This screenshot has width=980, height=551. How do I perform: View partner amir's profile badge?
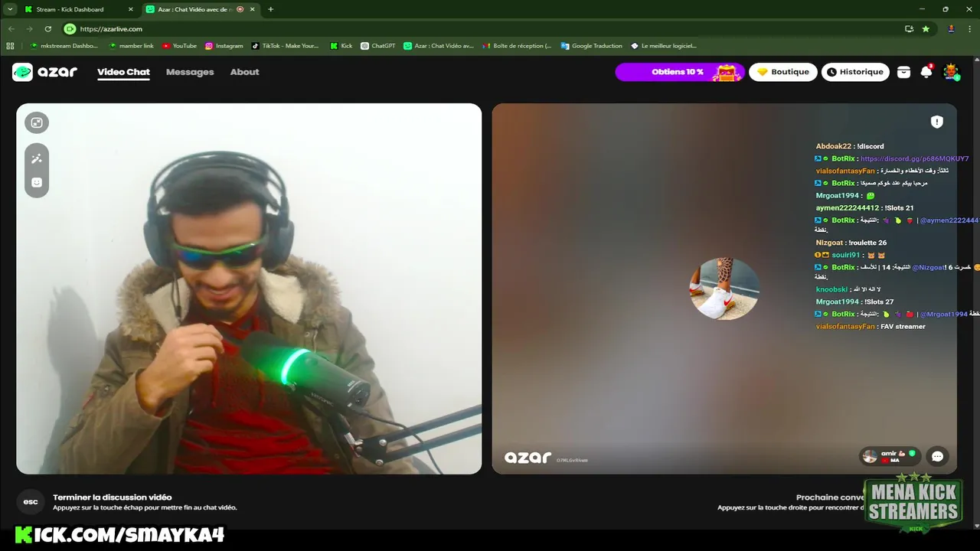pyautogui.click(x=890, y=456)
